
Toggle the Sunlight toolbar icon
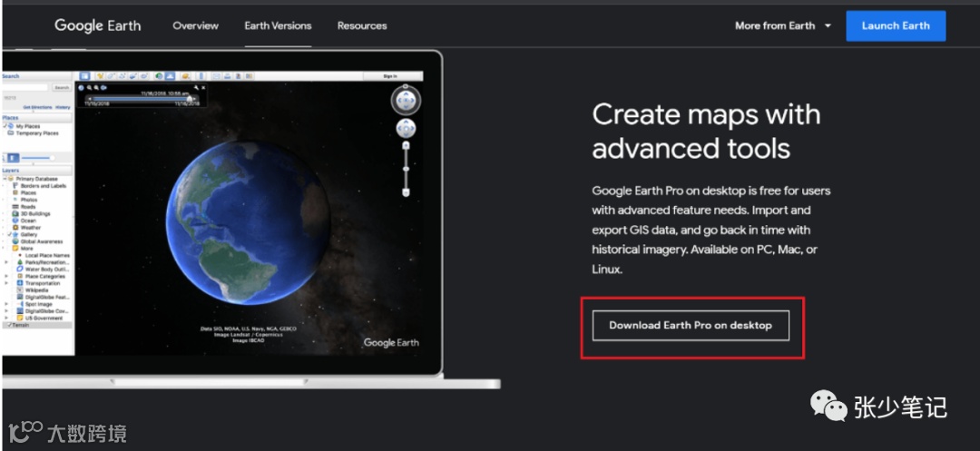click(170, 76)
